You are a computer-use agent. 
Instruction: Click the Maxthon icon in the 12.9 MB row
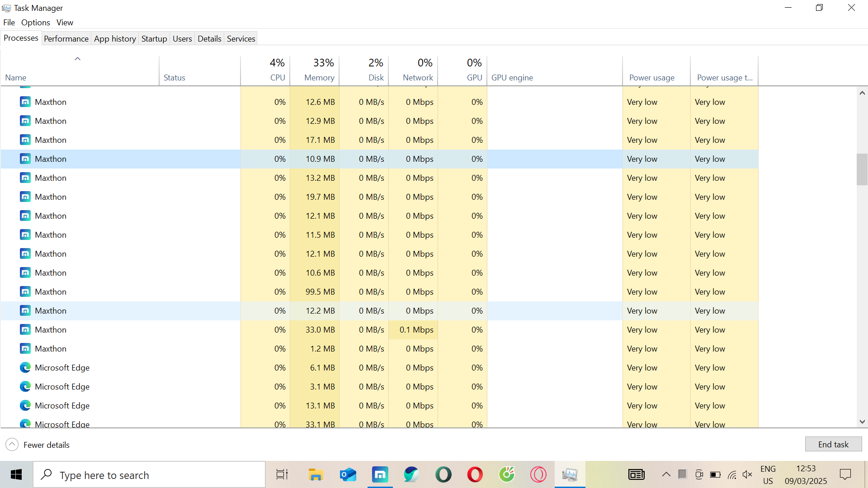[x=25, y=121]
